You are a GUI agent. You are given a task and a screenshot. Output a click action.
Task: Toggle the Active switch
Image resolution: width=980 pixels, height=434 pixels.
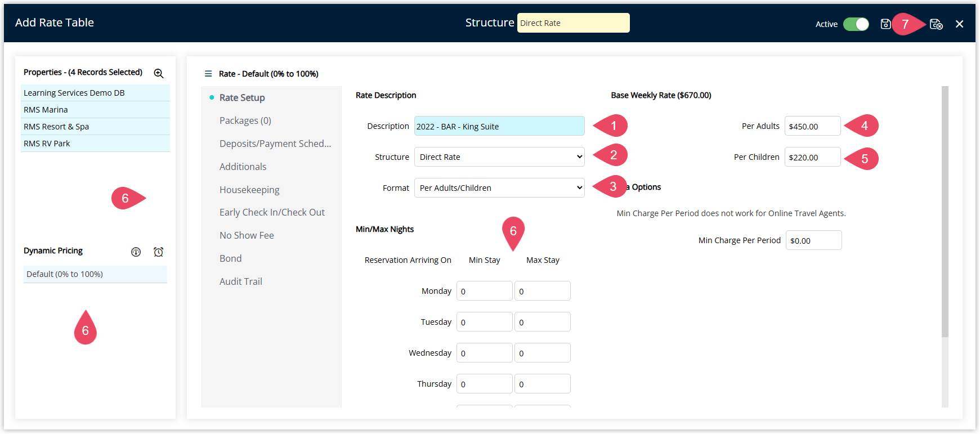tap(856, 24)
